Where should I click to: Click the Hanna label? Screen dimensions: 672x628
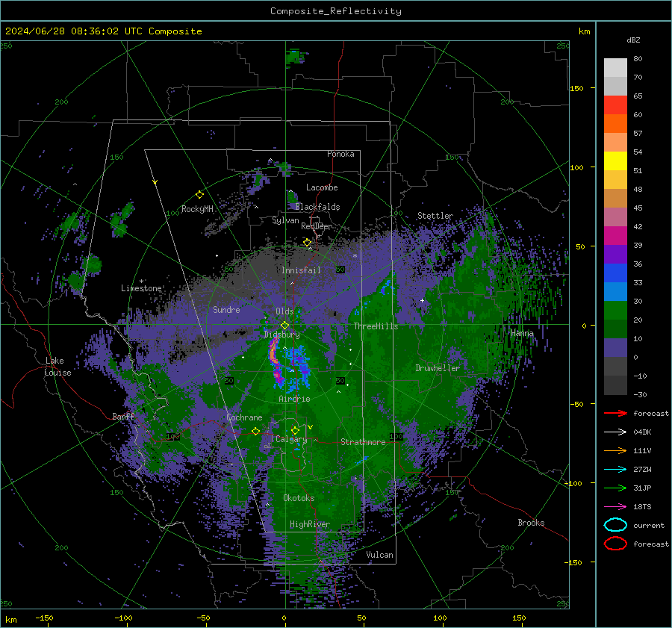coord(522,333)
